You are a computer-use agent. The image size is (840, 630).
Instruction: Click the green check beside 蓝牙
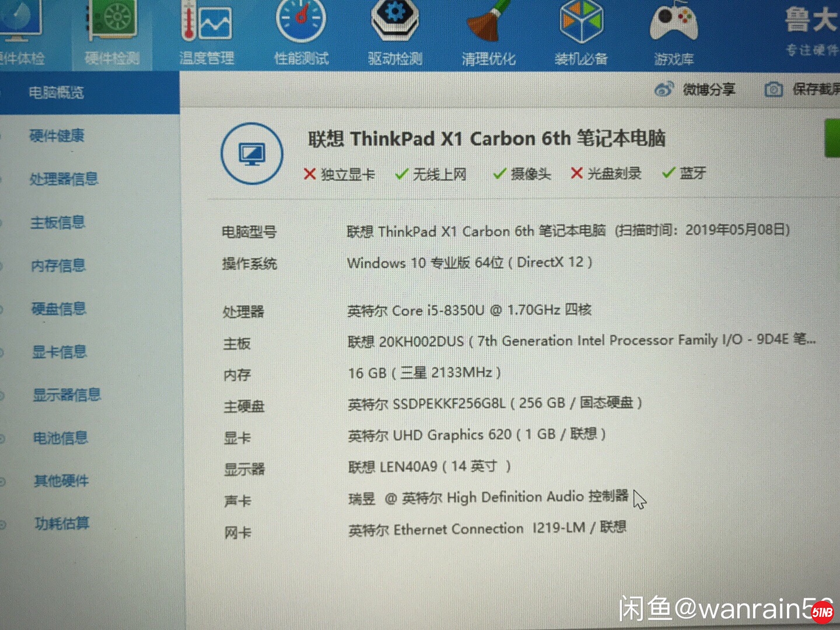pyautogui.click(x=668, y=173)
